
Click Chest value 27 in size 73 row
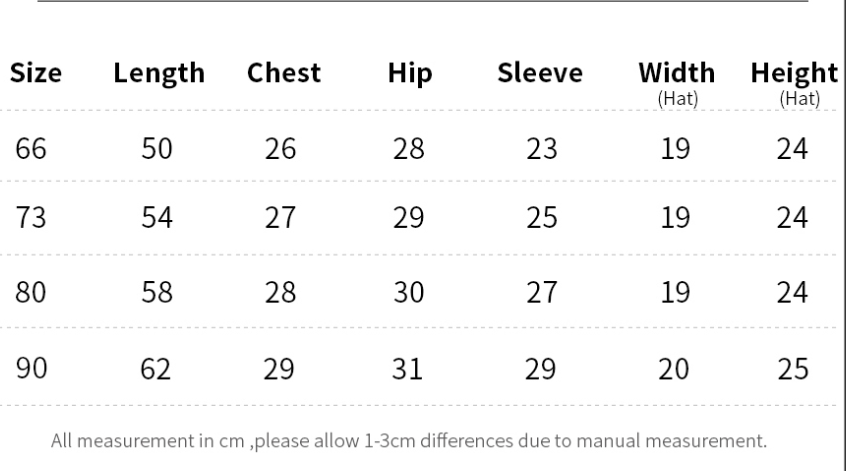pos(279,221)
